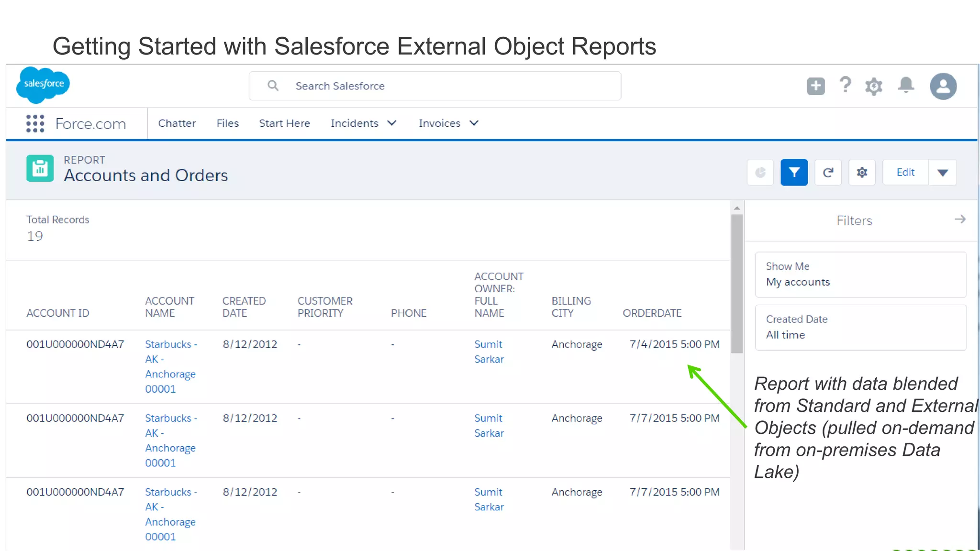The height and width of the screenshot is (551, 980).
Task: Sort by ACCOUNT OWNER: FULL NAME header
Action: tap(499, 295)
